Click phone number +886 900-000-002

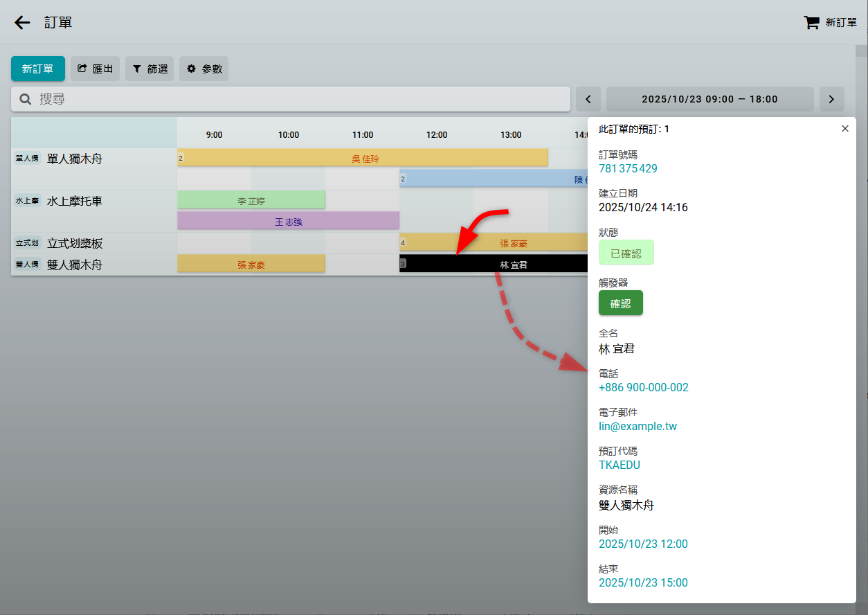(643, 387)
